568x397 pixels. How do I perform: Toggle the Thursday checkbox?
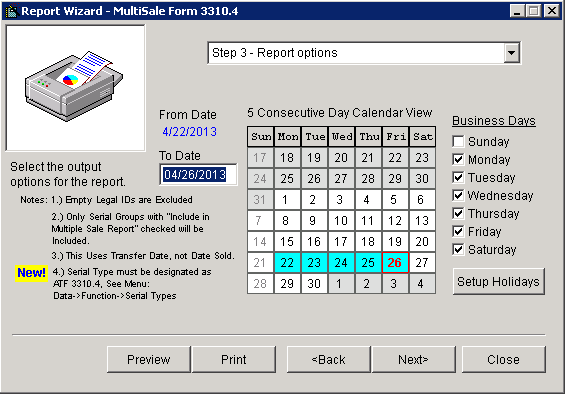(458, 213)
